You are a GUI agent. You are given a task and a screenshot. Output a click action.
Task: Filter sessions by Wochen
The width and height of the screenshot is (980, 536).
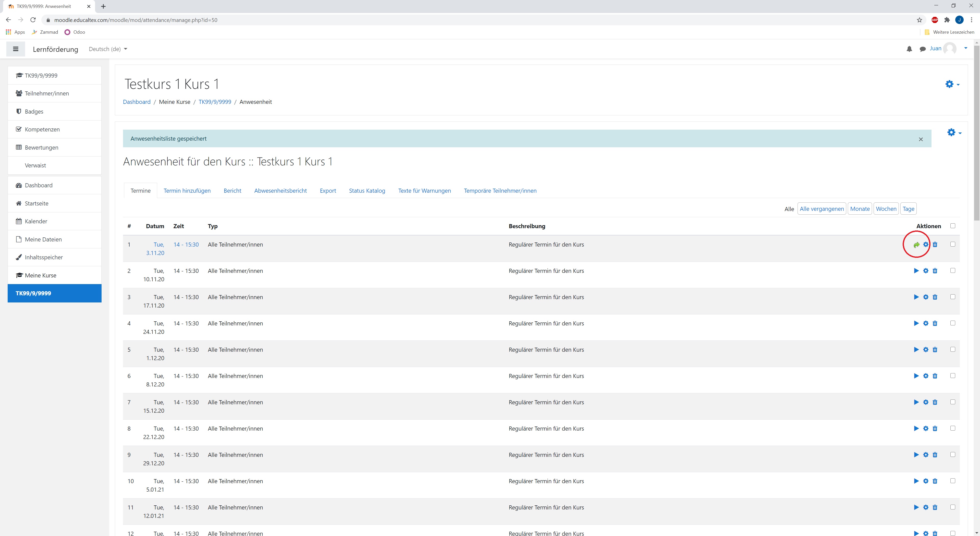(886, 209)
